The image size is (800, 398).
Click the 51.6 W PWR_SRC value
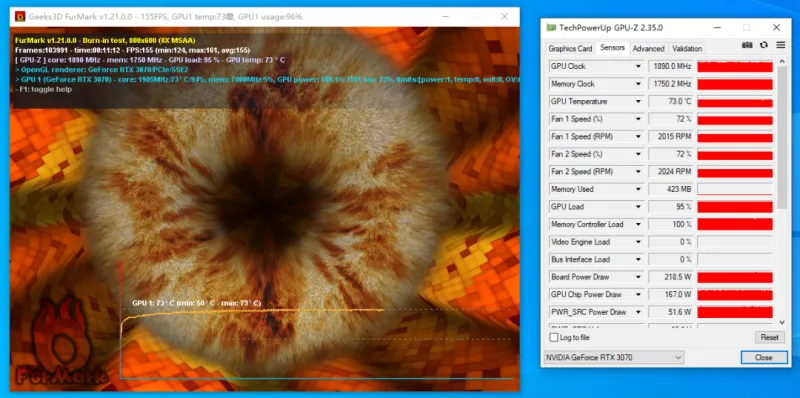tap(670, 312)
